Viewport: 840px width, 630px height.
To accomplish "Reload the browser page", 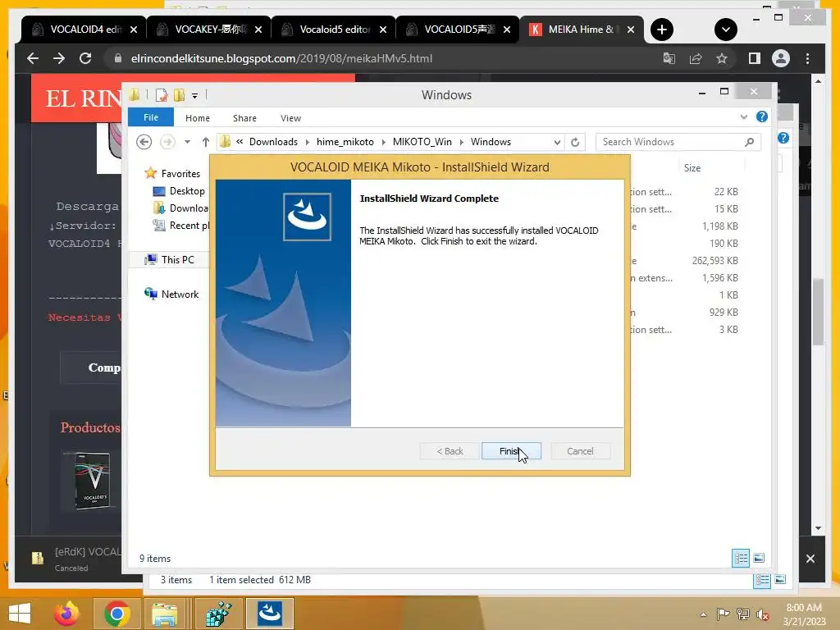I will (x=85, y=58).
